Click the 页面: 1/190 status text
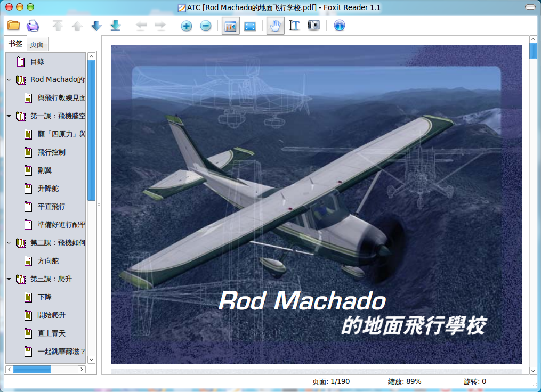The width and height of the screenshot is (541, 392). [331, 382]
